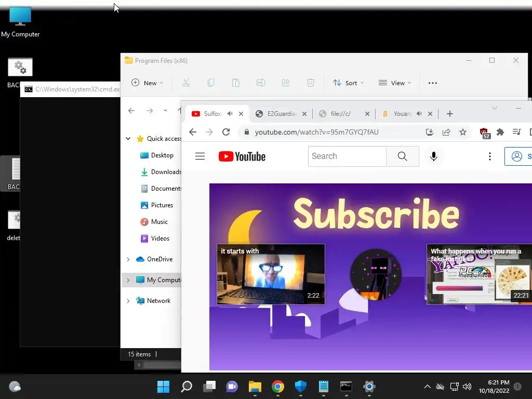Open the fake installer video thumbnail
Screen dimensions: 532x399
[479, 274]
